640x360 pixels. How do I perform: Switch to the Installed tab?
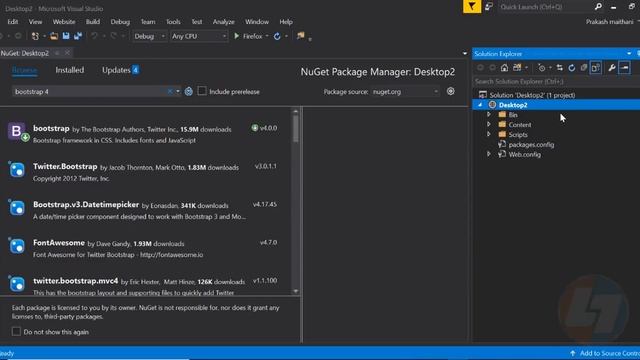click(x=70, y=70)
